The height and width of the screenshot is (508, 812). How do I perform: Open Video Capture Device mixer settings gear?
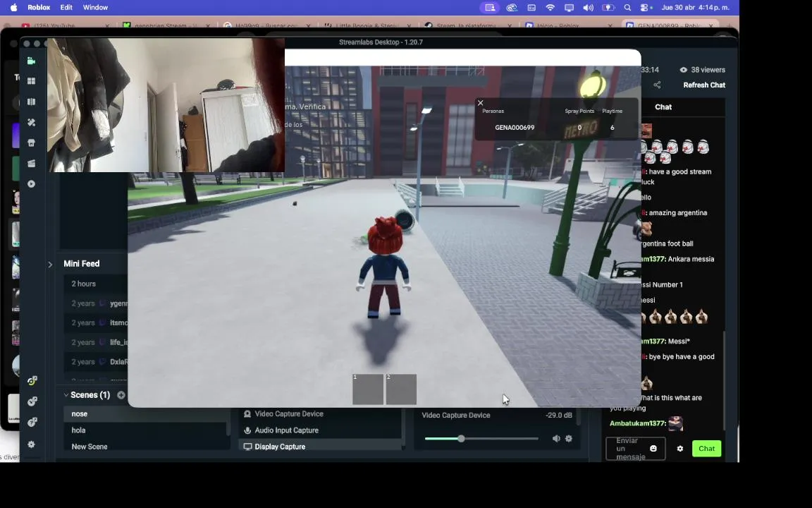coord(569,439)
